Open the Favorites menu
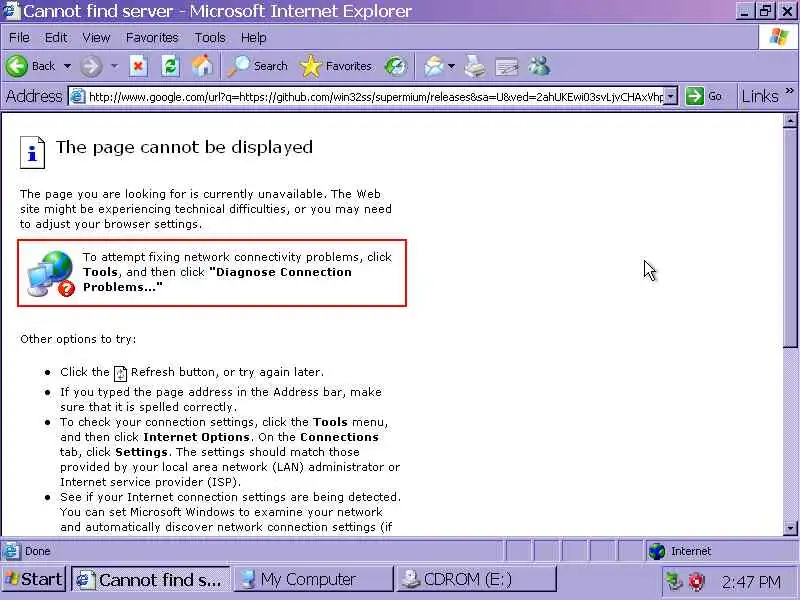The height and width of the screenshot is (600, 800). [152, 38]
